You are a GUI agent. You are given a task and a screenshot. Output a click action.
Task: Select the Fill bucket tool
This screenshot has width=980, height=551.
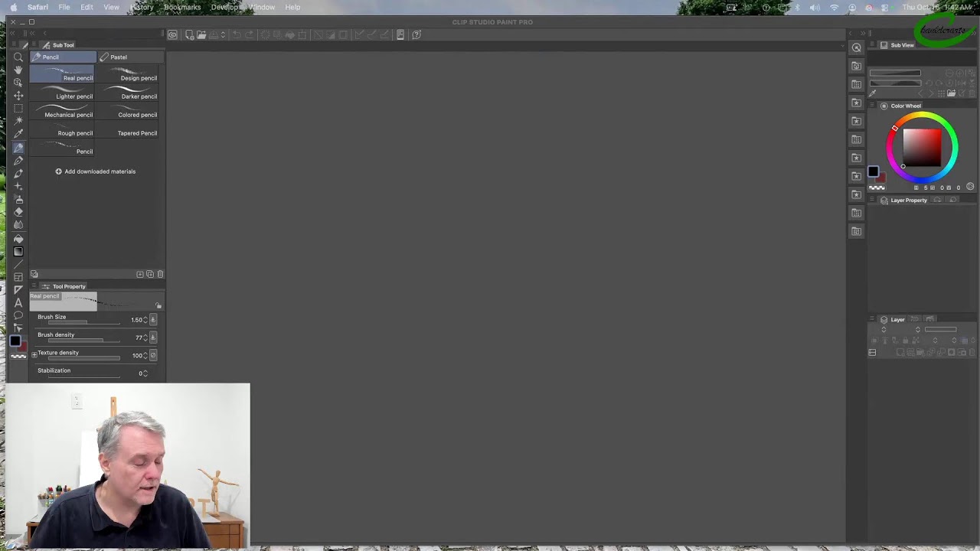point(18,239)
